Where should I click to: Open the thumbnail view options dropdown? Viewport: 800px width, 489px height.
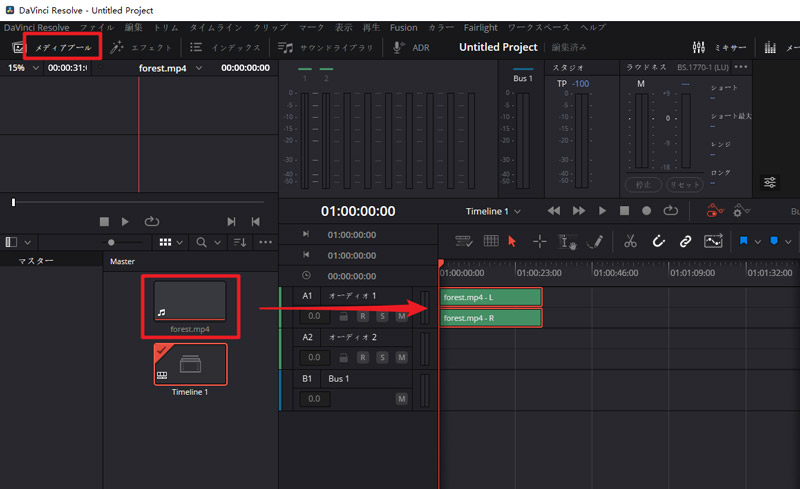(180, 242)
